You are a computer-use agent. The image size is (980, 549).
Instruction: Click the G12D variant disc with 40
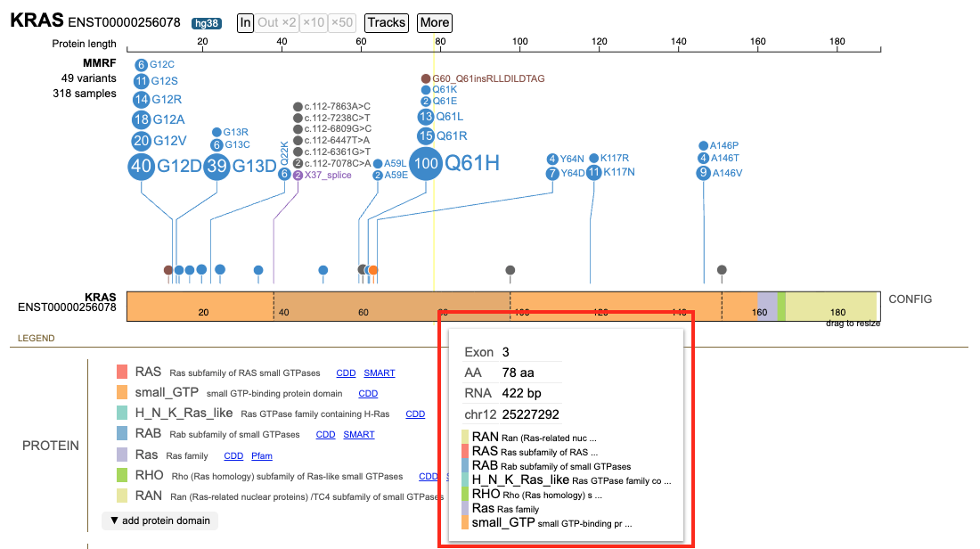click(x=142, y=166)
